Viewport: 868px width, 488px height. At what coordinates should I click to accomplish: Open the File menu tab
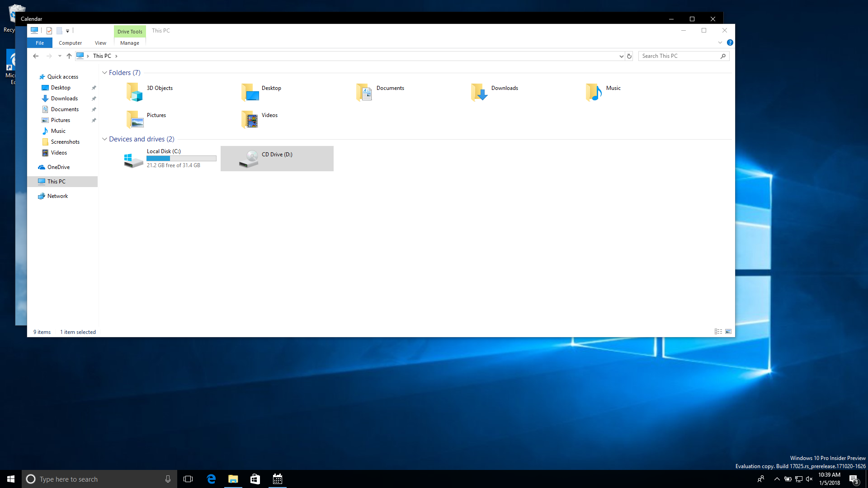pos(40,43)
